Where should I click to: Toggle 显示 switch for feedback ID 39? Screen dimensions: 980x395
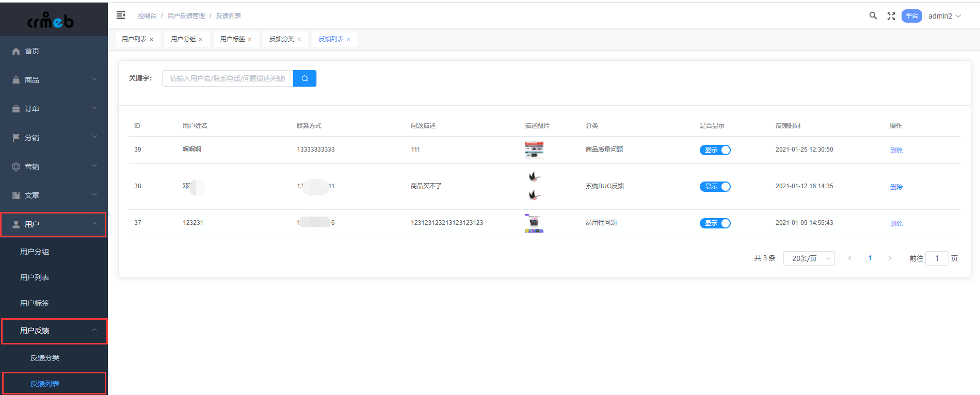[715, 150]
